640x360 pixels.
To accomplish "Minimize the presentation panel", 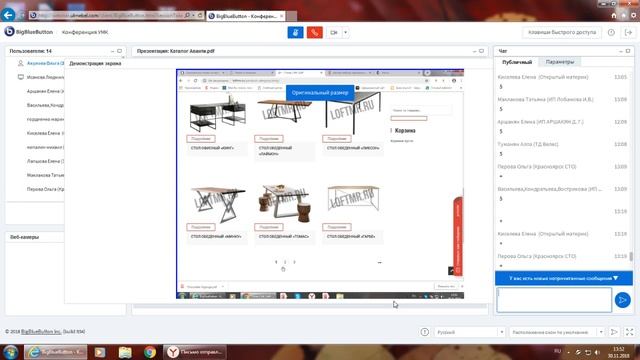I will tap(474, 51).
